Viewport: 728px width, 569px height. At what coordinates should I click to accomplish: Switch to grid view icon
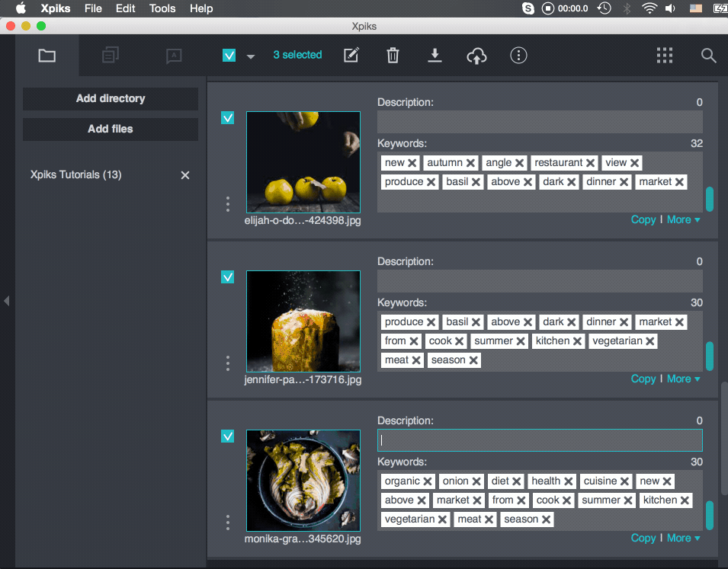665,56
